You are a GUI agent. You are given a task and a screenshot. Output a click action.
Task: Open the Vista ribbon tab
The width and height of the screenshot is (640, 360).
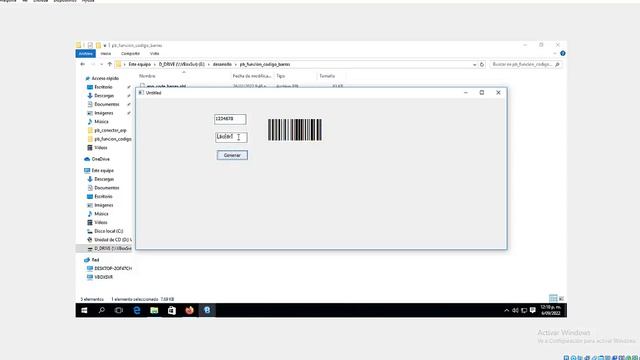[154, 53]
